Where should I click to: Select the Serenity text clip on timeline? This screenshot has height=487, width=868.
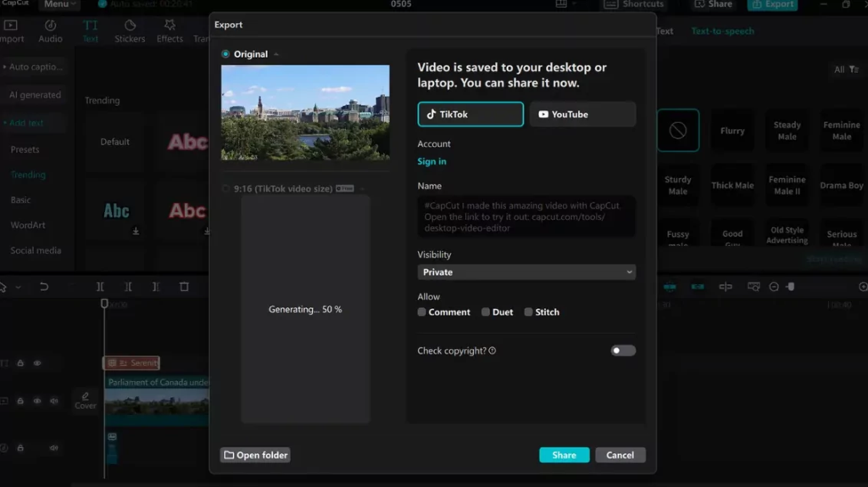(131, 363)
